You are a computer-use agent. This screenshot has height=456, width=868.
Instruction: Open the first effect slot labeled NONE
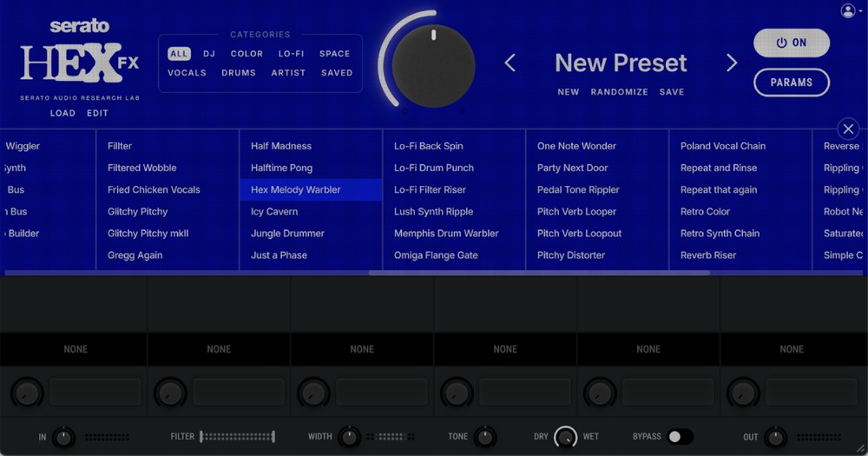pos(76,349)
